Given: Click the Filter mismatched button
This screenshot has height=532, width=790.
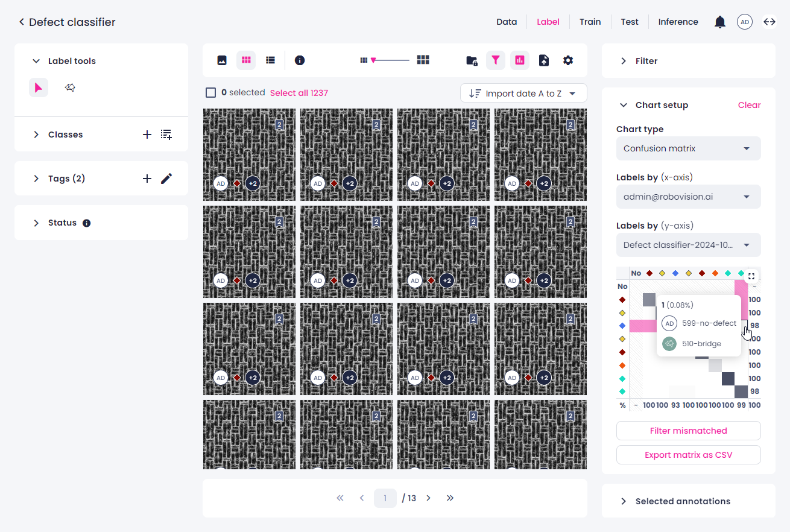Looking at the screenshot, I should [688, 431].
